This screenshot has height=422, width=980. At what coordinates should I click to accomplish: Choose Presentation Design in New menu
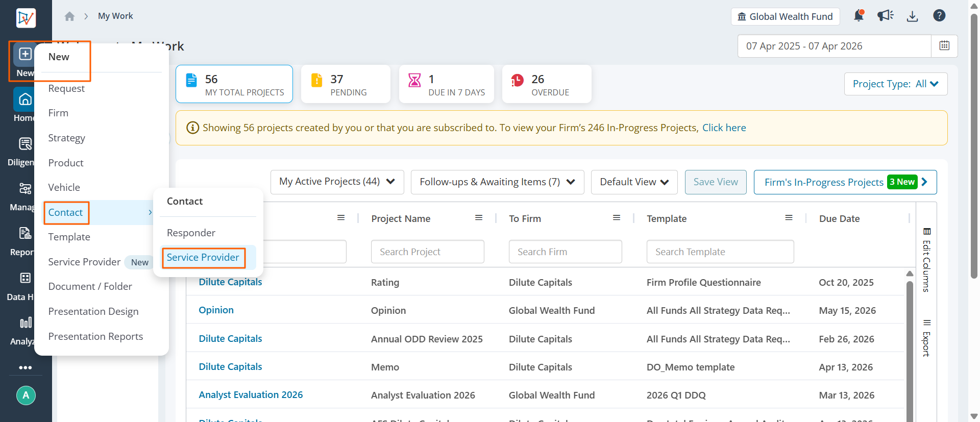click(93, 311)
